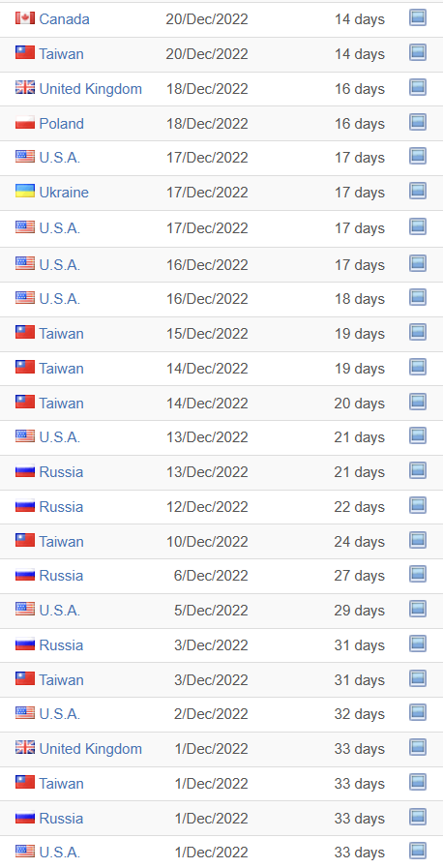The height and width of the screenshot is (868, 443).
Task: Click the Ukraine flag icon
Action: coord(25,192)
